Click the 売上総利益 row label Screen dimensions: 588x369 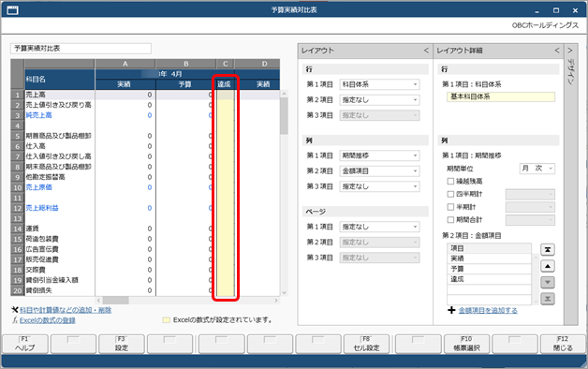pyautogui.click(x=42, y=208)
